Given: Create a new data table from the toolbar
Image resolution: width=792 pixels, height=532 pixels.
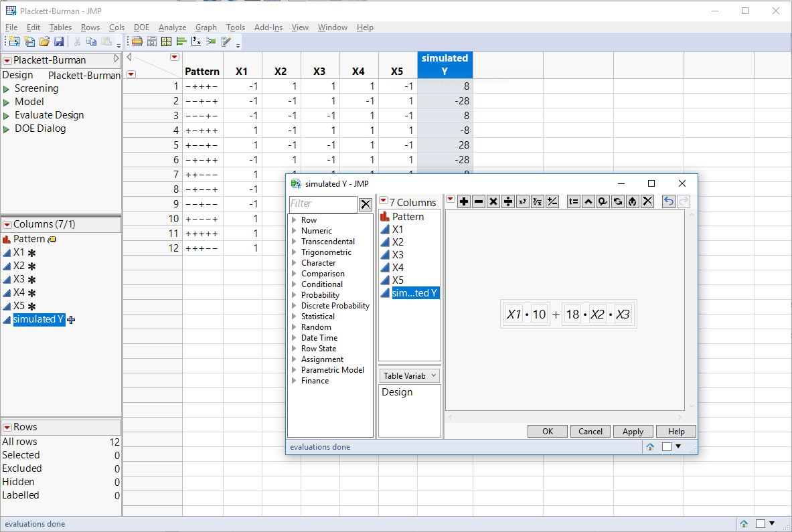Looking at the screenshot, I should pyautogui.click(x=14, y=41).
